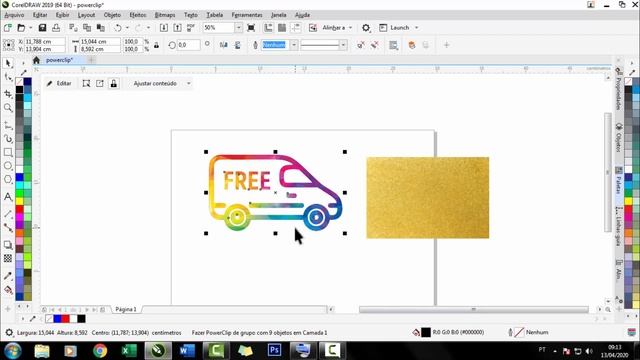
Task: Click the rotation angle input field
Action: click(x=189, y=45)
